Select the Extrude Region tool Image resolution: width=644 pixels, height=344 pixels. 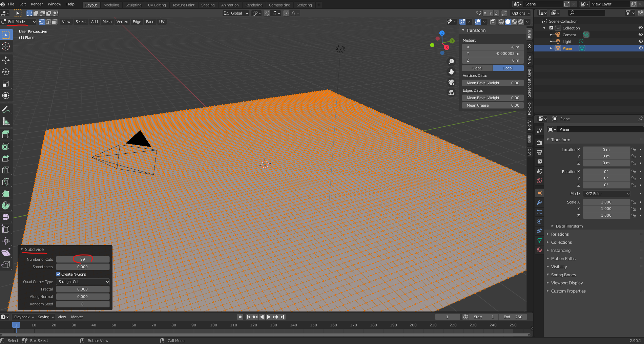pyautogui.click(x=6, y=135)
